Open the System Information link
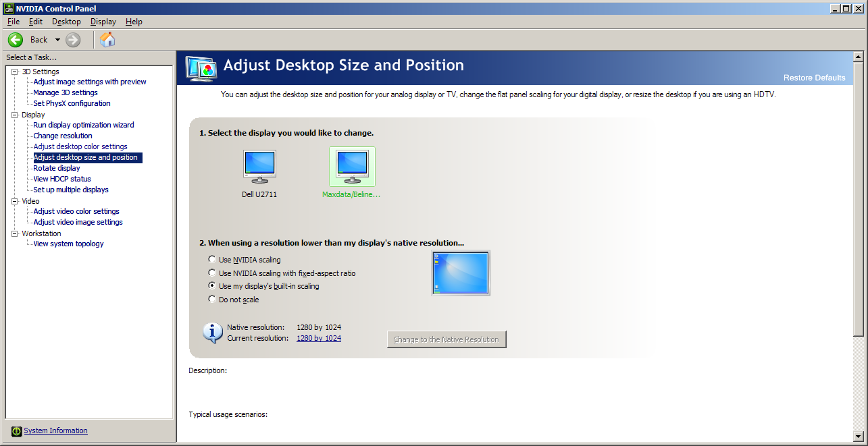The height and width of the screenshot is (446, 868). [x=55, y=430]
